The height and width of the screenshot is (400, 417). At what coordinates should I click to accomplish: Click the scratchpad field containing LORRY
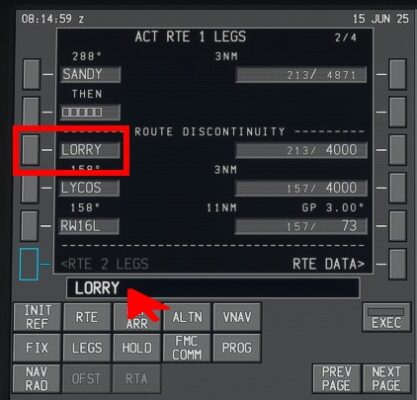tap(213, 288)
